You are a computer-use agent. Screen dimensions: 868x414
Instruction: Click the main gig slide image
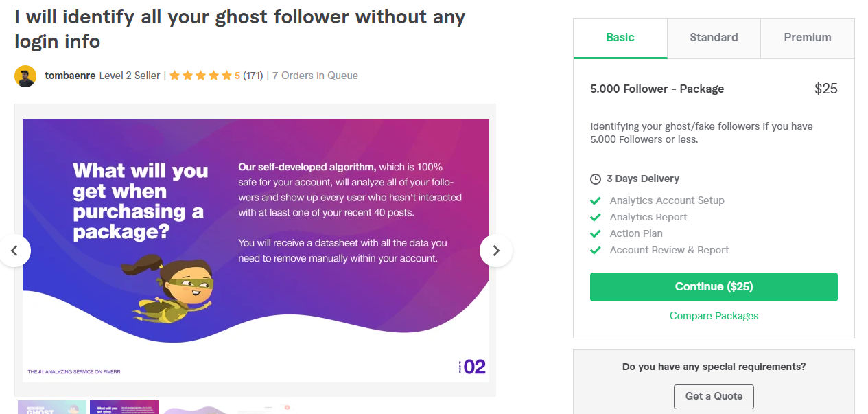point(256,251)
